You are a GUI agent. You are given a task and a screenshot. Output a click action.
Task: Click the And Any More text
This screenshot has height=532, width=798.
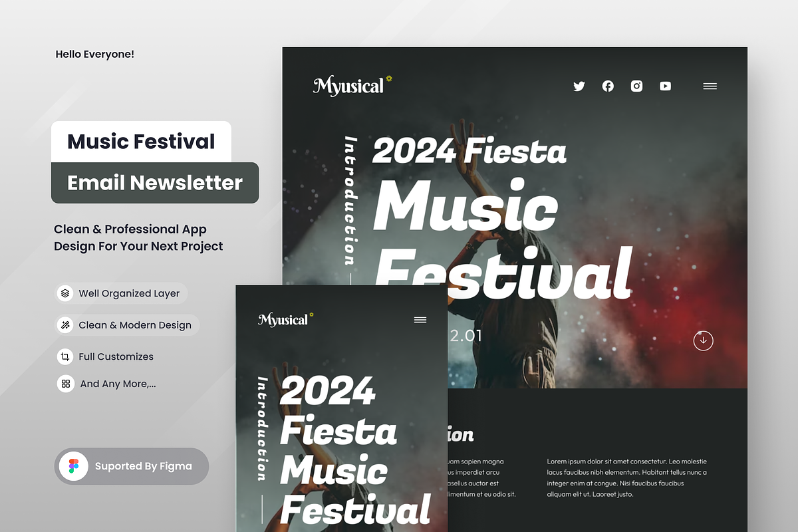point(118,384)
